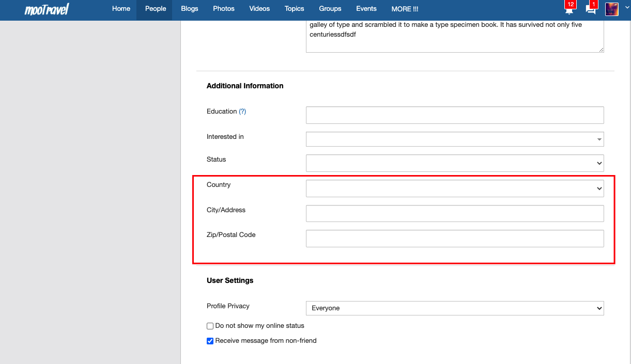Select a Country from the dropdown
Screen dimensions: 631x364
[455, 188]
